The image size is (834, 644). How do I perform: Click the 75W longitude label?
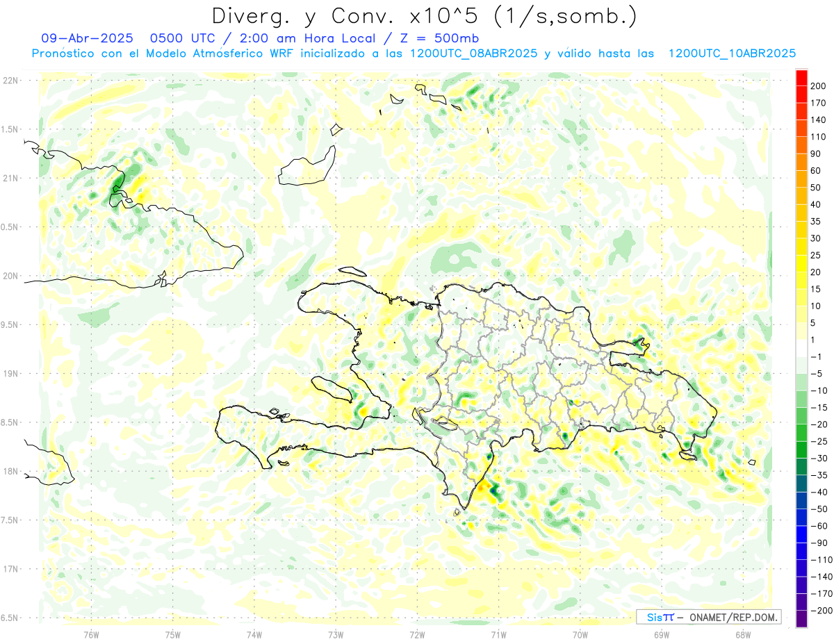[172, 634]
